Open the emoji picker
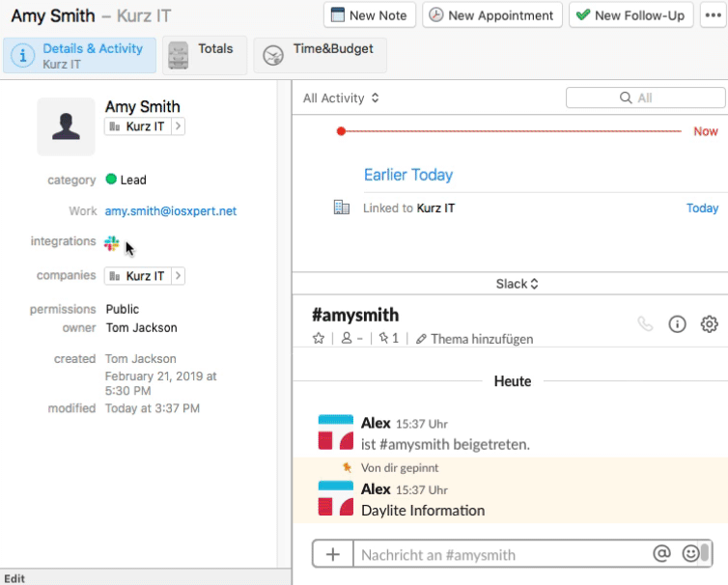The width and height of the screenshot is (728, 585). pyautogui.click(x=690, y=553)
